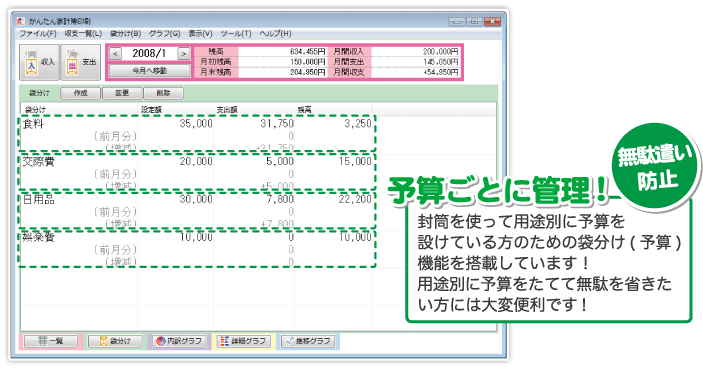Show the 推移グラフ trend chart
This screenshot has height=369, width=703.
point(308,341)
